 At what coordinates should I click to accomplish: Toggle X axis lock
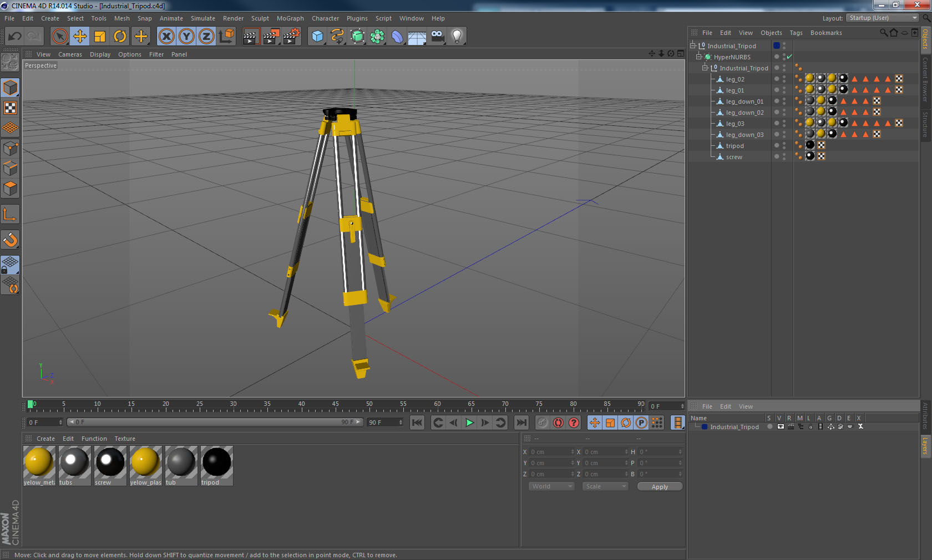tap(166, 37)
